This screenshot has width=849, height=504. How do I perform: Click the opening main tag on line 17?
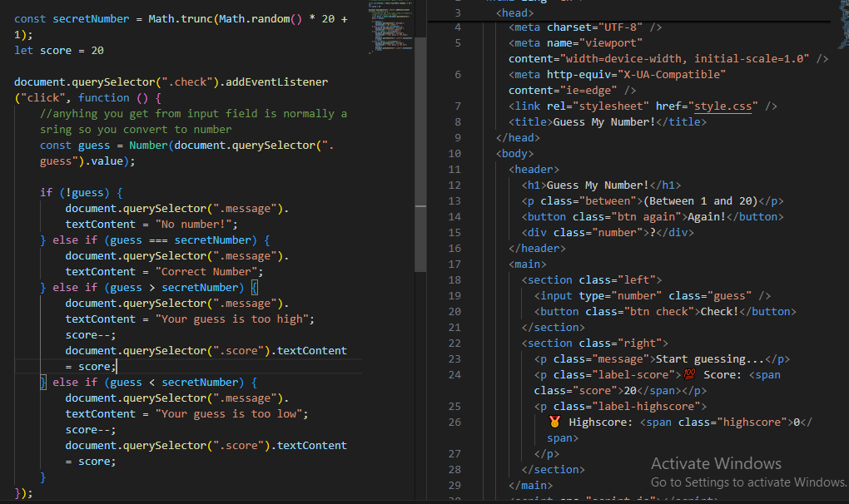coord(528,264)
